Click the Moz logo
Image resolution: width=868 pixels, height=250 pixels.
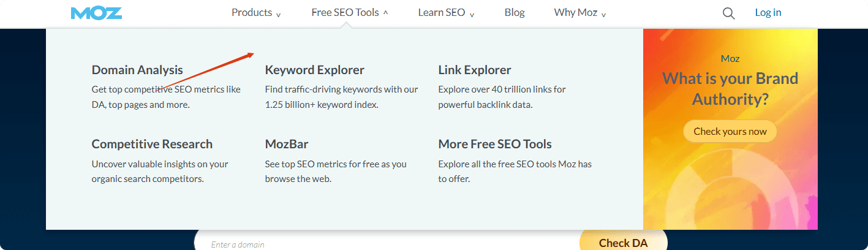point(96,13)
